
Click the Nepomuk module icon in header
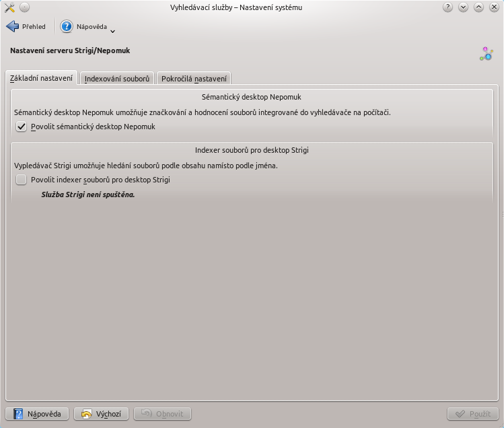[x=487, y=54]
